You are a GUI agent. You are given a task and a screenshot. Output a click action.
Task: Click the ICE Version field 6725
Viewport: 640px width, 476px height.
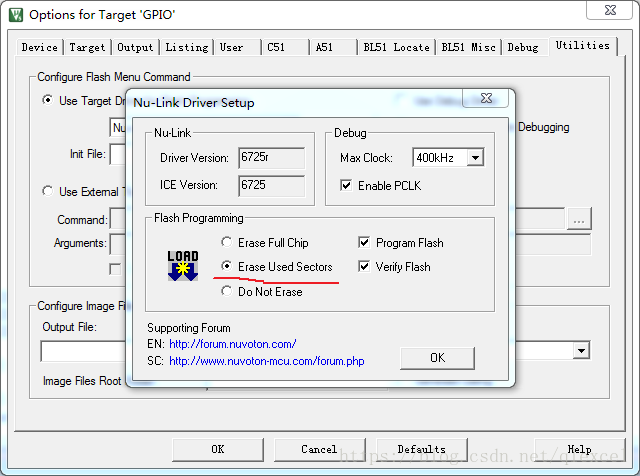coord(271,185)
